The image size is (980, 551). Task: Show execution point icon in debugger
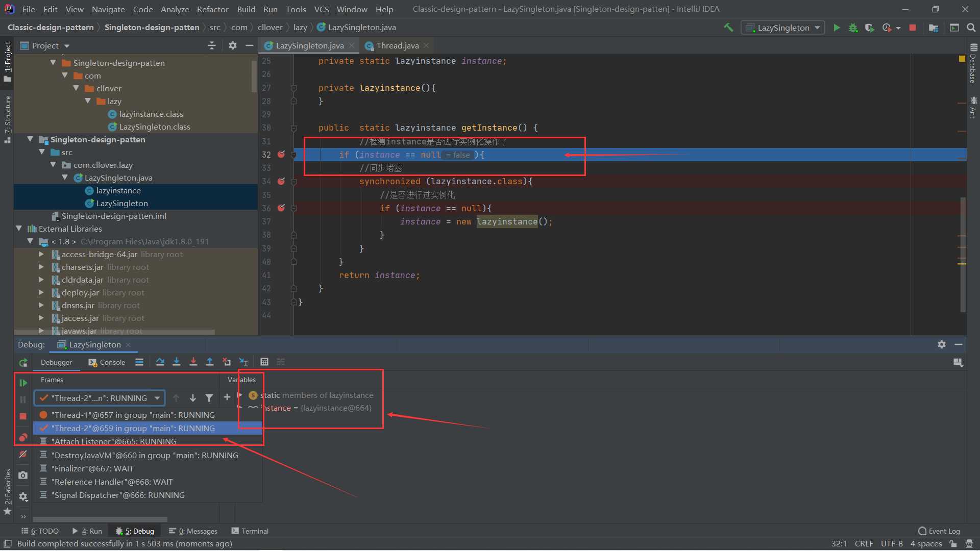click(139, 362)
